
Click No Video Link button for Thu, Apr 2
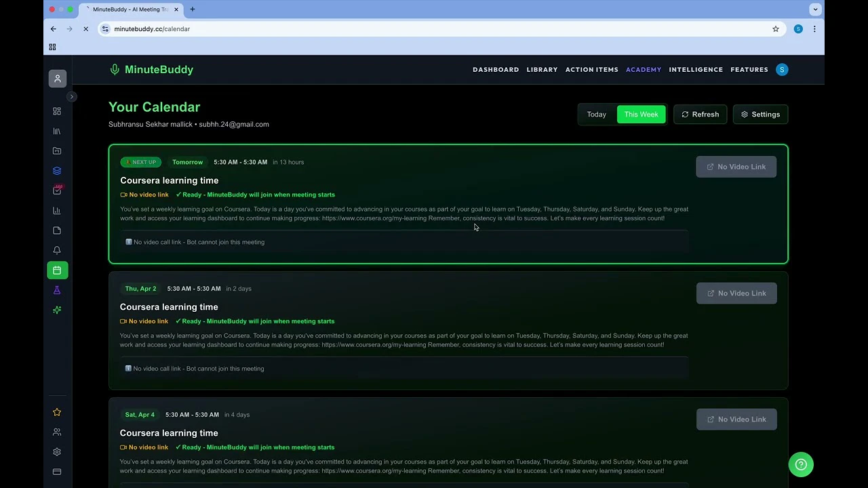pos(736,293)
